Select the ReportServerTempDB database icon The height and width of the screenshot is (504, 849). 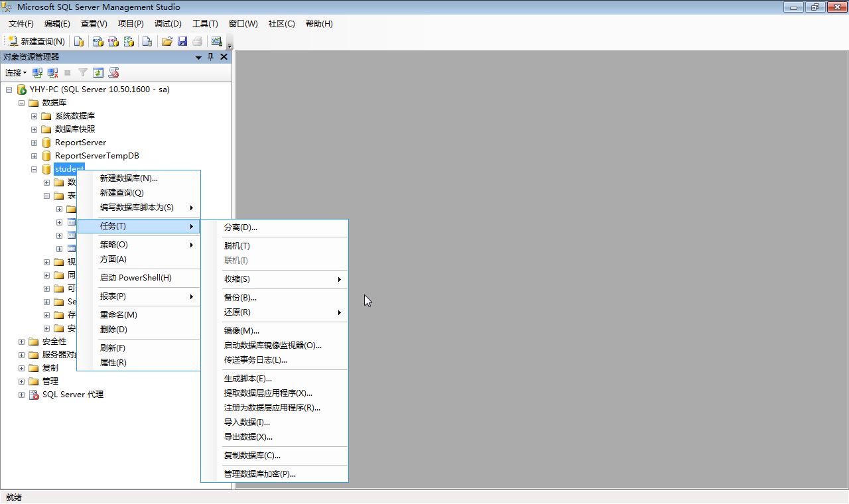pyautogui.click(x=46, y=156)
